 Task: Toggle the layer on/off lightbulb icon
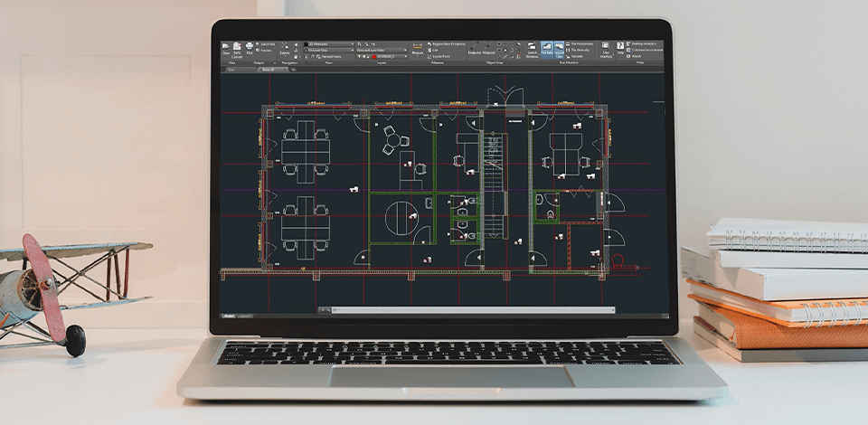pyautogui.click(x=359, y=56)
